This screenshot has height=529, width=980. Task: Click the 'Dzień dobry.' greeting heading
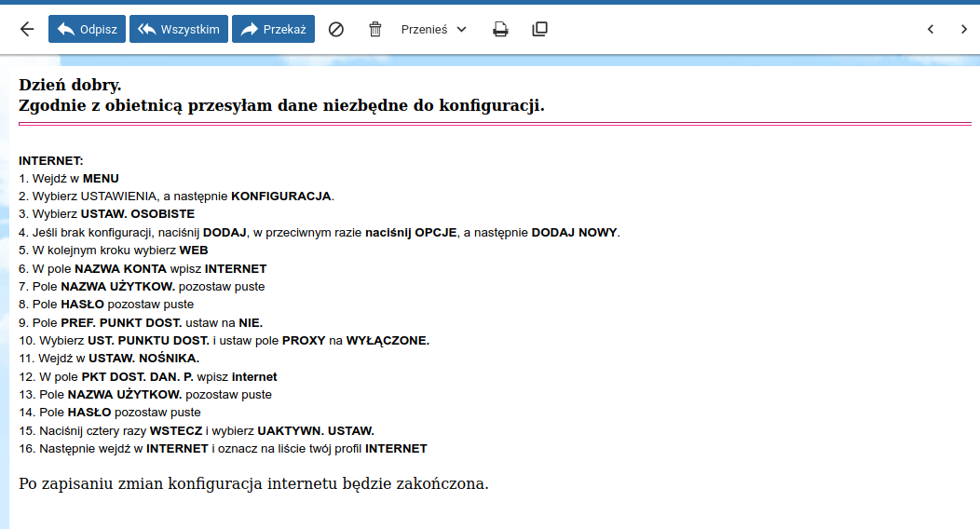point(70,86)
